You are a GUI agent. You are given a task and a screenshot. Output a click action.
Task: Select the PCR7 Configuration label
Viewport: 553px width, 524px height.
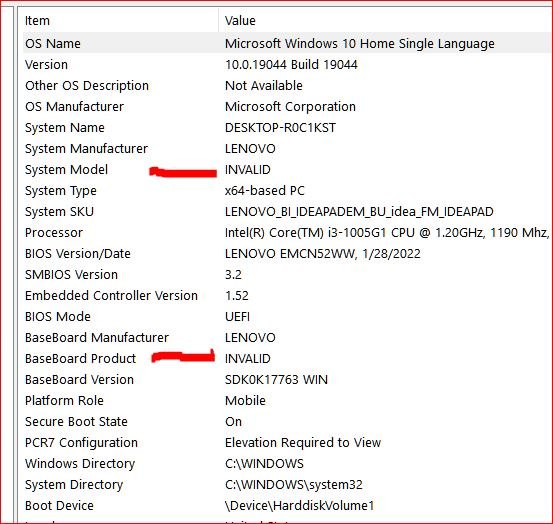click(x=81, y=443)
